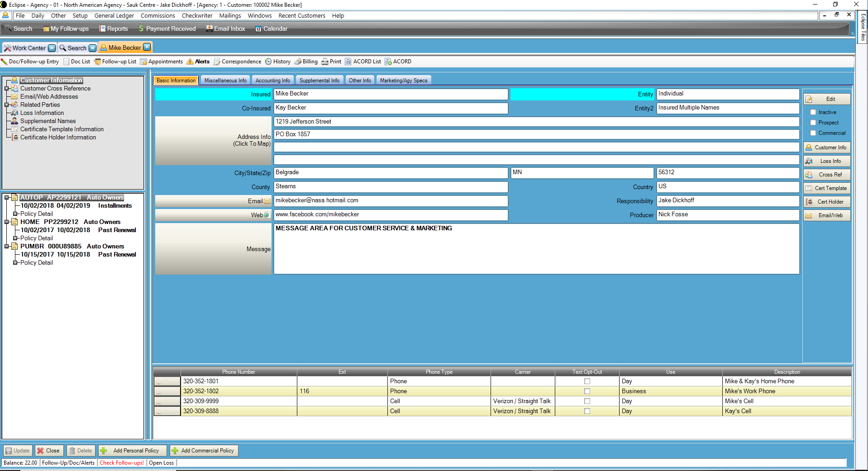Open Appointments for this customer
Viewport: 868px width, 471px height.
162,62
